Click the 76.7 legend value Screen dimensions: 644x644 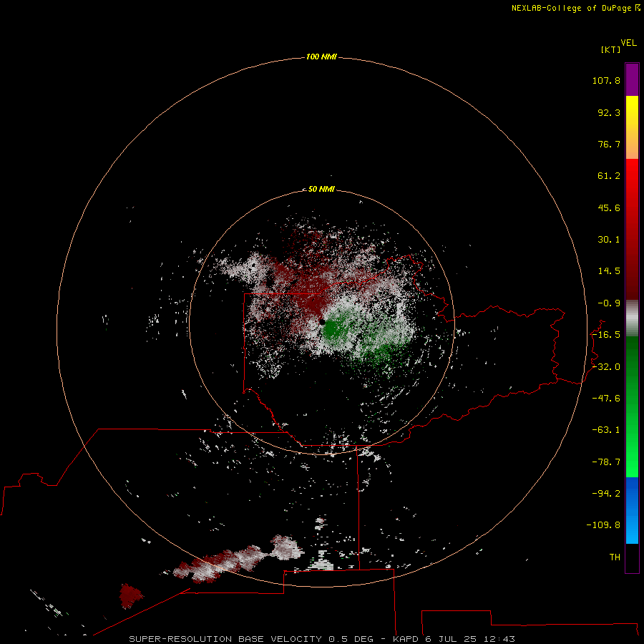point(609,144)
